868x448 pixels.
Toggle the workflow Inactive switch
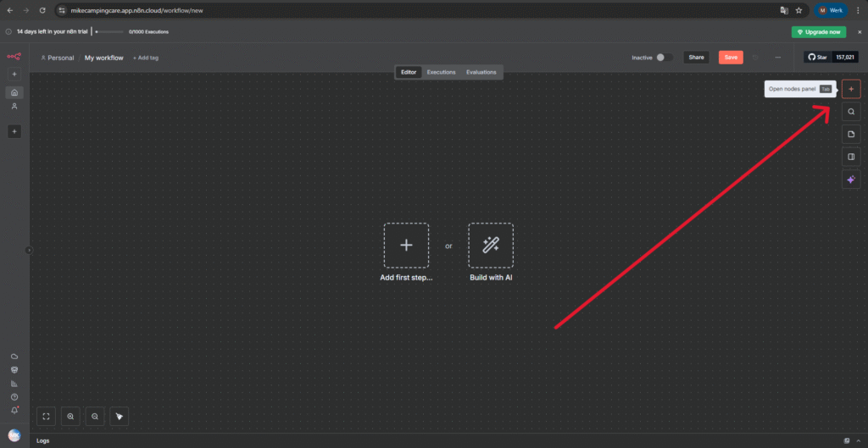click(665, 58)
